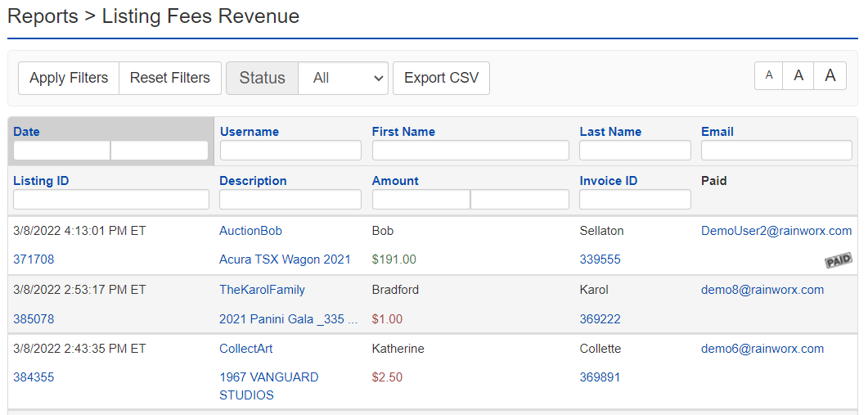The width and height of the screenshot is (868, 415).
Task: Focus the Listing ID filter input field
Action: [111, 200]
